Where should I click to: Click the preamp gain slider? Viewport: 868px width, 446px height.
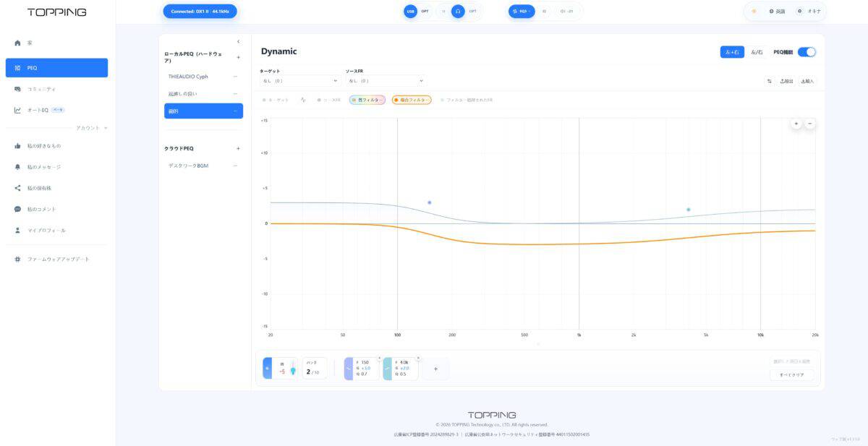(x=293, y=369)
